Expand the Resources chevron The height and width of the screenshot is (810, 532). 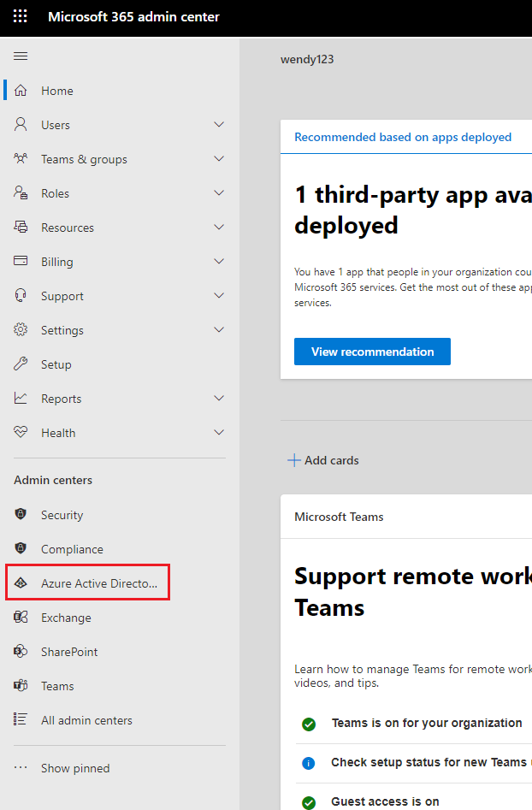pyautogui.click(x=219, y=227)
